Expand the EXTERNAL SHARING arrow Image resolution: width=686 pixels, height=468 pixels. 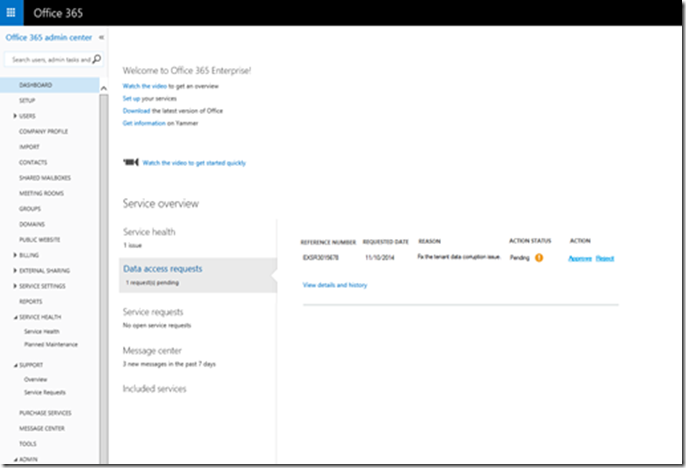pos(15,270)
